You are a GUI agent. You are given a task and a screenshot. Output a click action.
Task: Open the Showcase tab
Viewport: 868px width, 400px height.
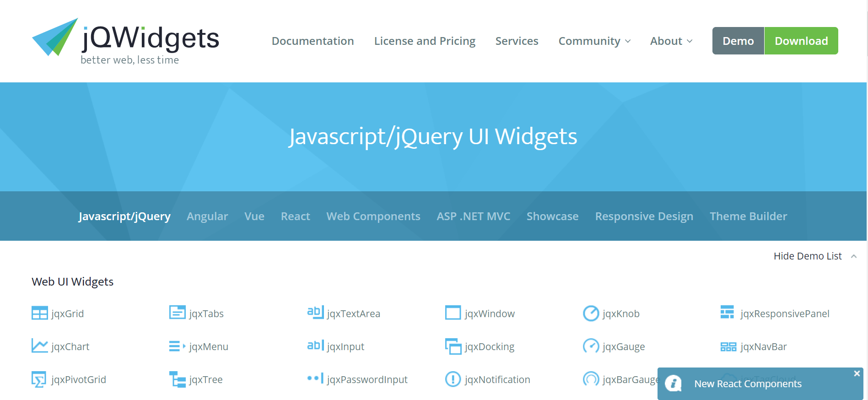pyautogui.click(x=553, y=216)
